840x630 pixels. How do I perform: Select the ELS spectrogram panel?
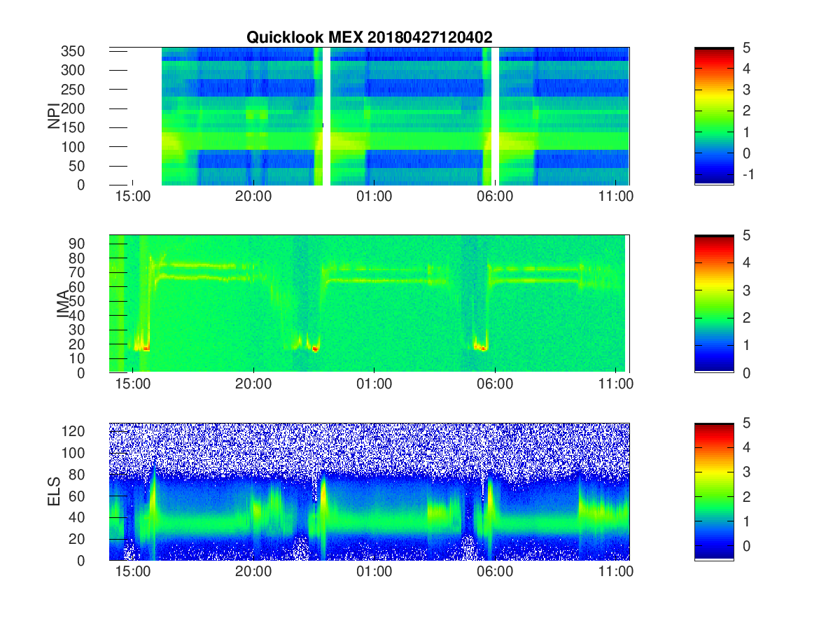point(369,491)
